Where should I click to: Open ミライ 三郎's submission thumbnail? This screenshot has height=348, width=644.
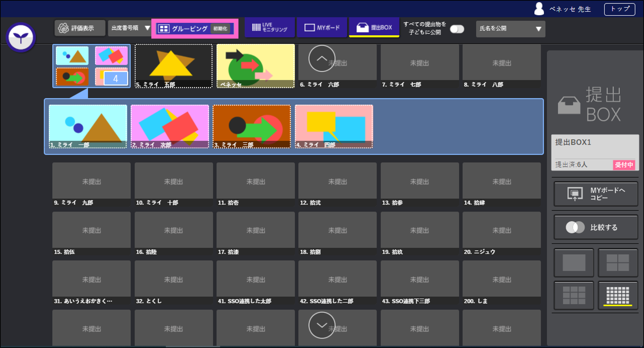pos(252,126)
